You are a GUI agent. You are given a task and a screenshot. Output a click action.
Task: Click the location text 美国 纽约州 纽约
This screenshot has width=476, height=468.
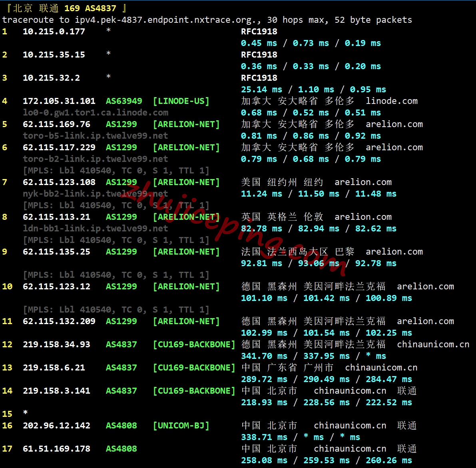pyautogui.click(x=282, y=182)
